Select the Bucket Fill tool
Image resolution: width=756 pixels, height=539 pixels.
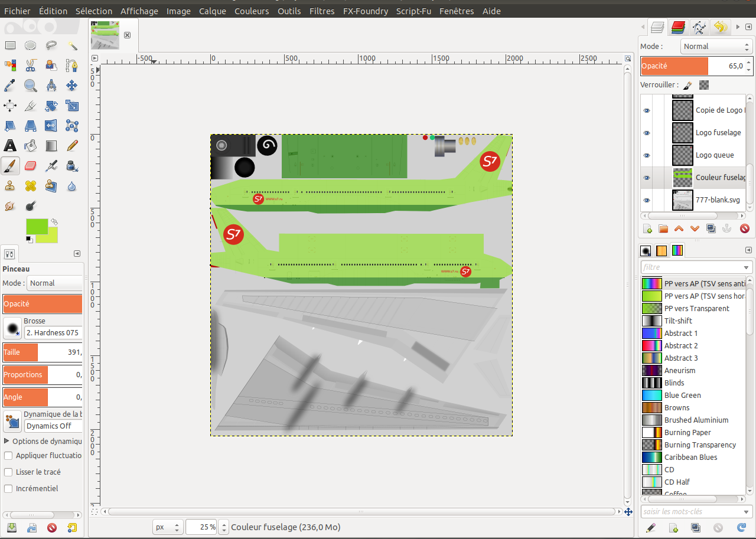[31, 146]
